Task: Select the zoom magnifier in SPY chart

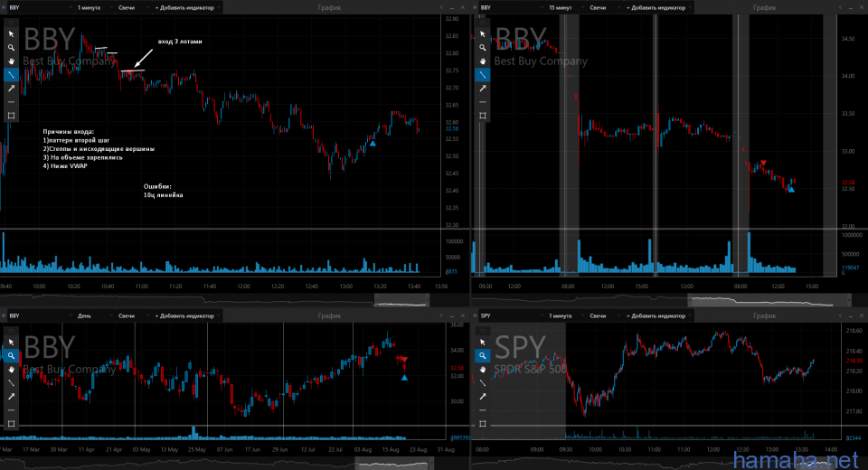Action: [483, 356]
